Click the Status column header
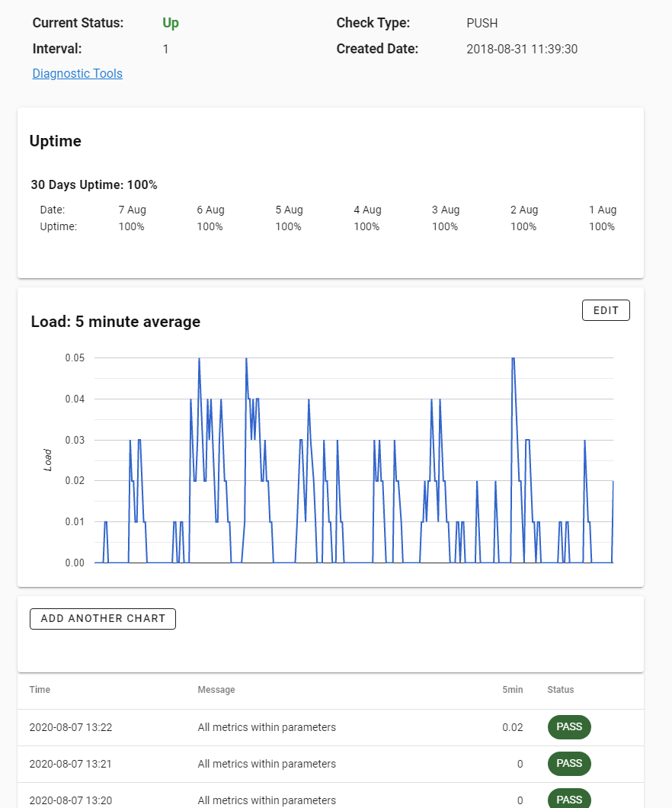672x808 pixels. [x=560, y=690]
